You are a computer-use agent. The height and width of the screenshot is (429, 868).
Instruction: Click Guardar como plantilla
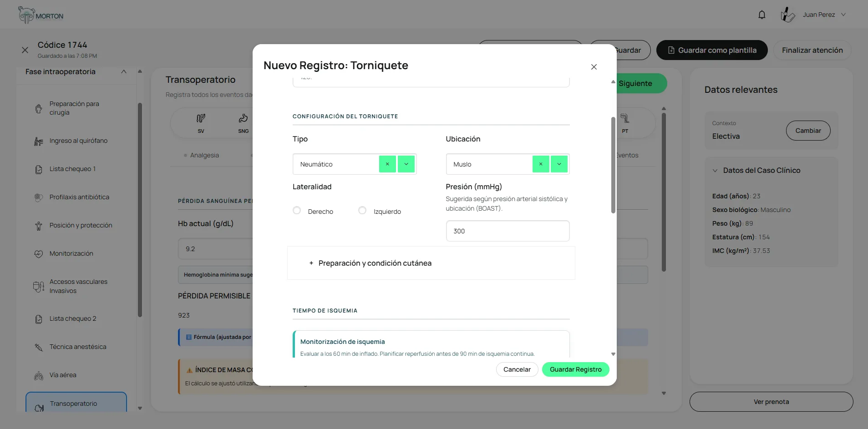coord(712,50)
